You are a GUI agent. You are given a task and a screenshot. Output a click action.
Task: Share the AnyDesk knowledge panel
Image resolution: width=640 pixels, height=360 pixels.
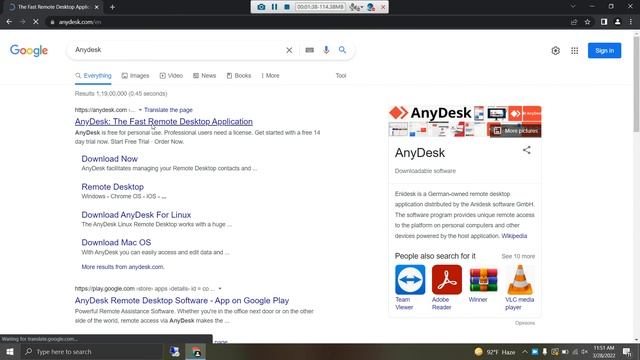527,150
